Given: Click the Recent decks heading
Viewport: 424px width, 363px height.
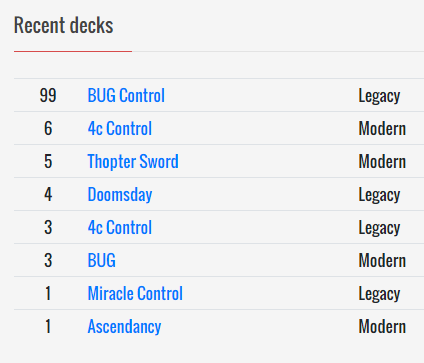Looking at the screenshot, I should (64, 25).
